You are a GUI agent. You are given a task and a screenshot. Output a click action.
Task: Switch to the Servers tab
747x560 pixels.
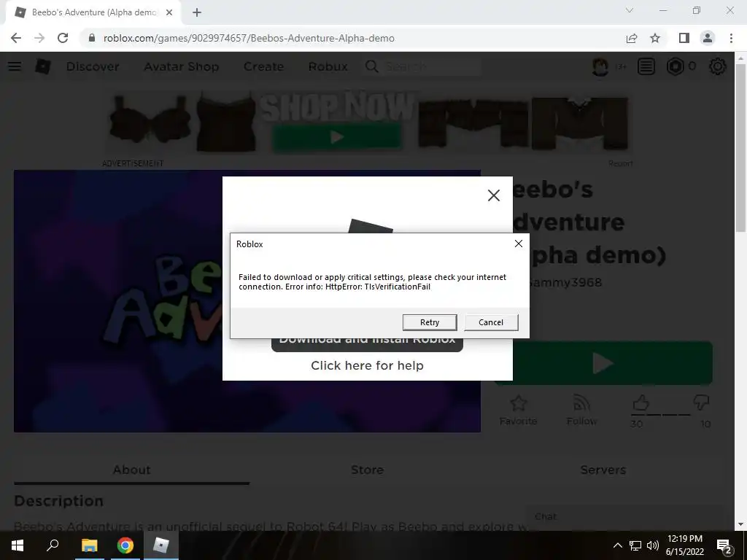tap(603, 470)
